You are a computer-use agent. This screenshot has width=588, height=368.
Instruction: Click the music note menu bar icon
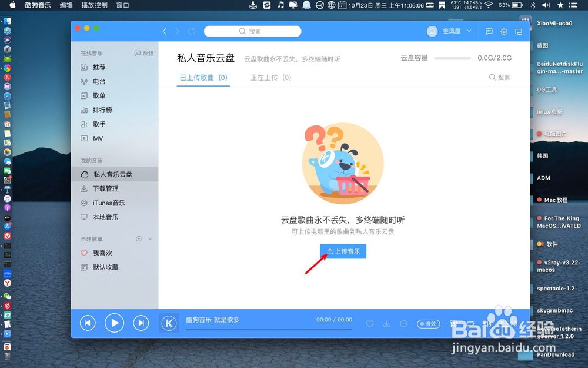pos(280,5)
